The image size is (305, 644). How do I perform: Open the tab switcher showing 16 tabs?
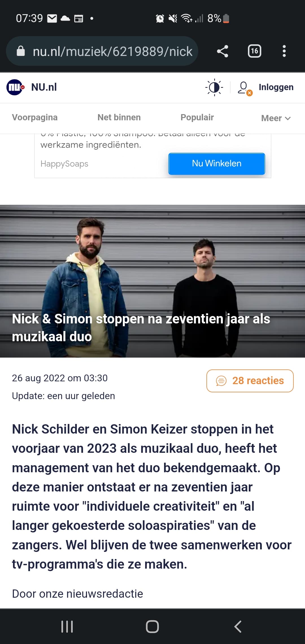point(254,51)
